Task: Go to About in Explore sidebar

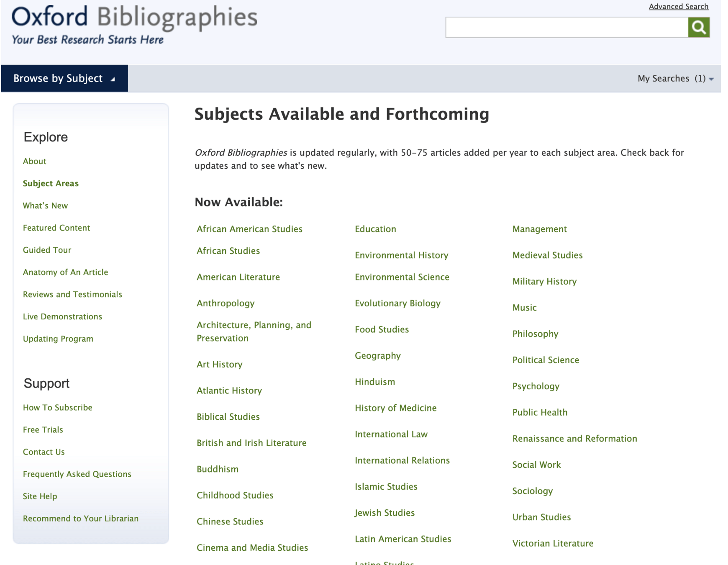Action: [x=34, y=161]
